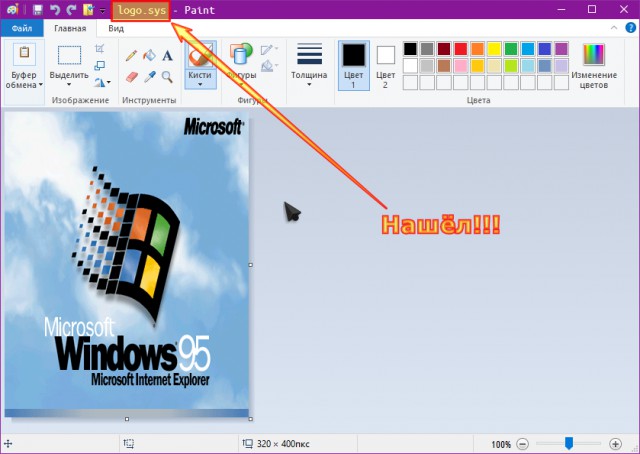
Task: Select the Pencil tool
Action: 131,56
